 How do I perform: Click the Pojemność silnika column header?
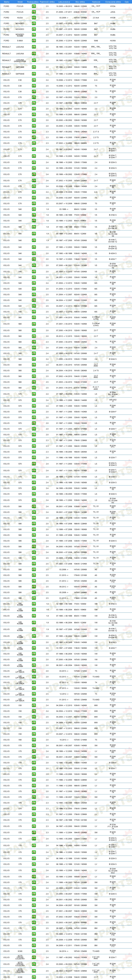point(47,2)
